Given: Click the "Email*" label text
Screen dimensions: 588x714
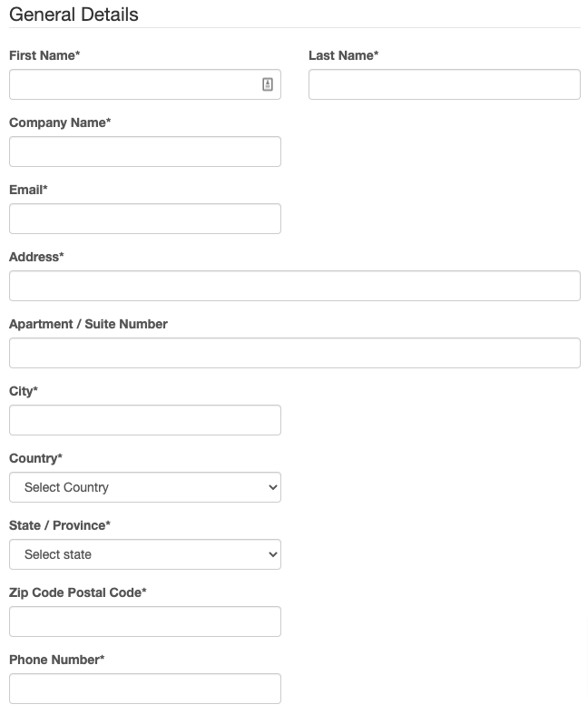Looking at the screenshot, I should coord(28,190).
